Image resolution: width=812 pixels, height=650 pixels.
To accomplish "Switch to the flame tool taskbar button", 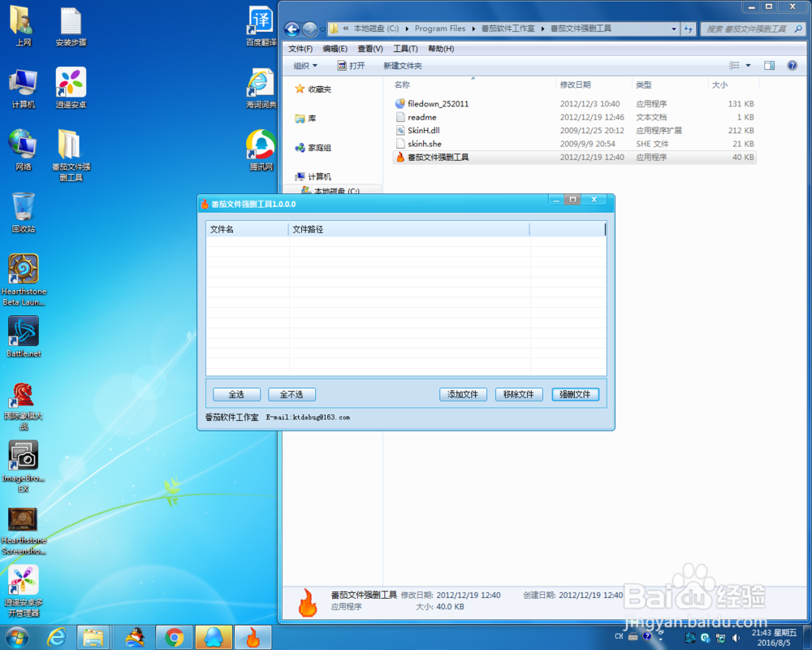I will click(253, 638).
